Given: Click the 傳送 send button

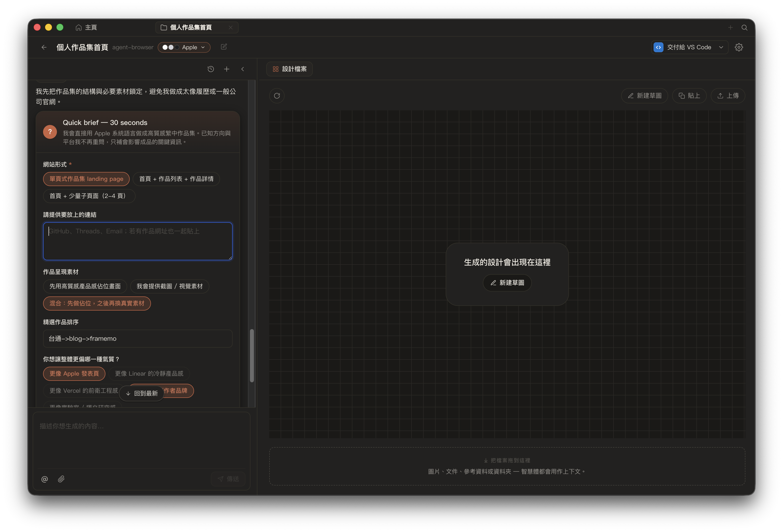Looking at the screenshot, I should (228, 479).
